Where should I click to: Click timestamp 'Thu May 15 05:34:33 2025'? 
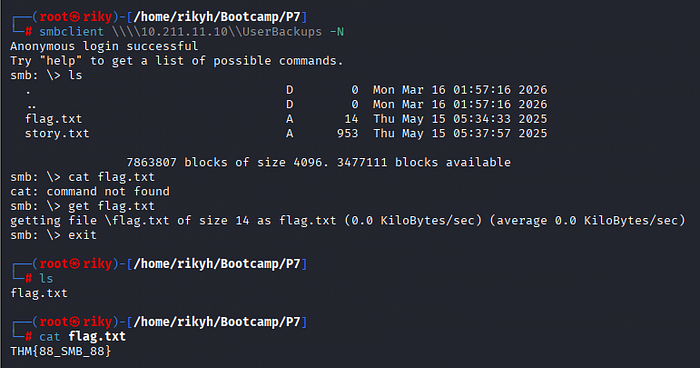460,119
